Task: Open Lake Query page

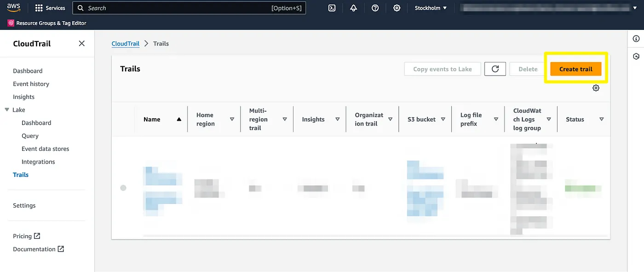Action: (x=30, y=136)
